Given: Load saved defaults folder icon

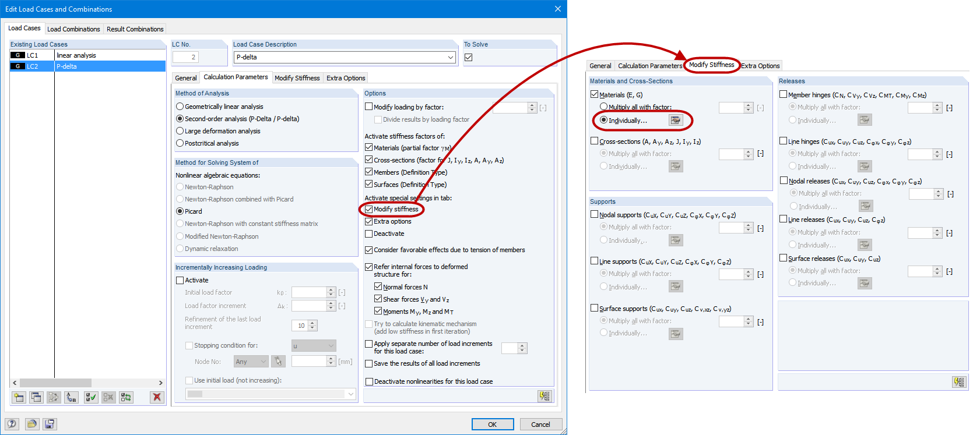Looking at the screenshot, I should click(x=32, y=424).
